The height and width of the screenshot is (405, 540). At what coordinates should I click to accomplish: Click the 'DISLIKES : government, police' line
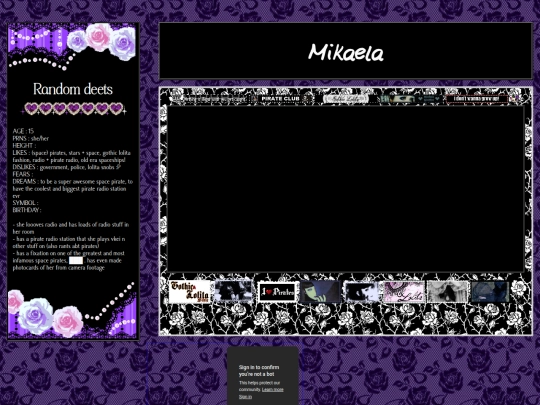pos(66,167)
